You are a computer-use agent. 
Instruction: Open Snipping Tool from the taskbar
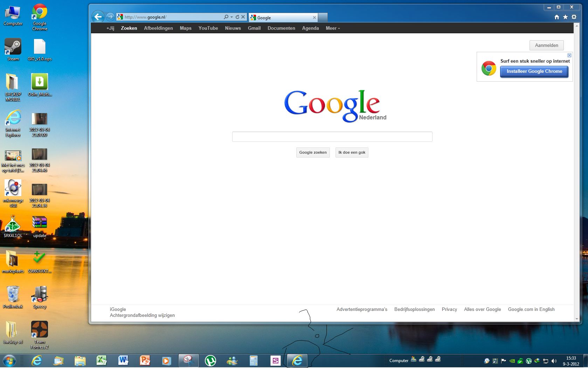pyautogui.click(x=188, y=360)
